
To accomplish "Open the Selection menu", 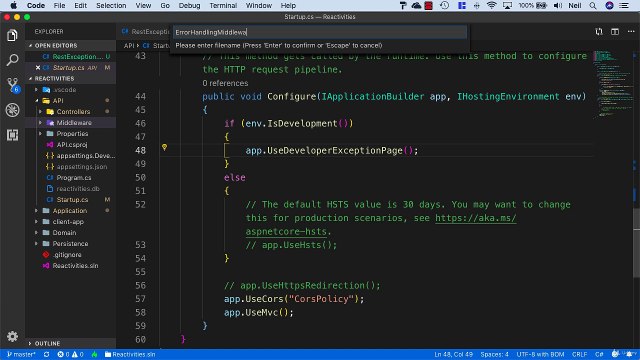I will tap(111, 5).
